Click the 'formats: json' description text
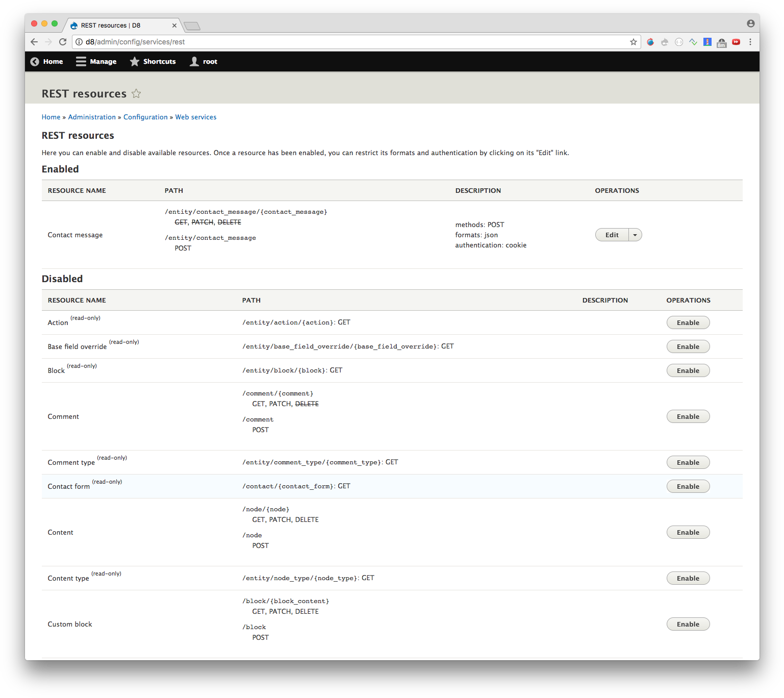This screenshot has height=698, width=784. pyautogui.click(x=476, y=235)
